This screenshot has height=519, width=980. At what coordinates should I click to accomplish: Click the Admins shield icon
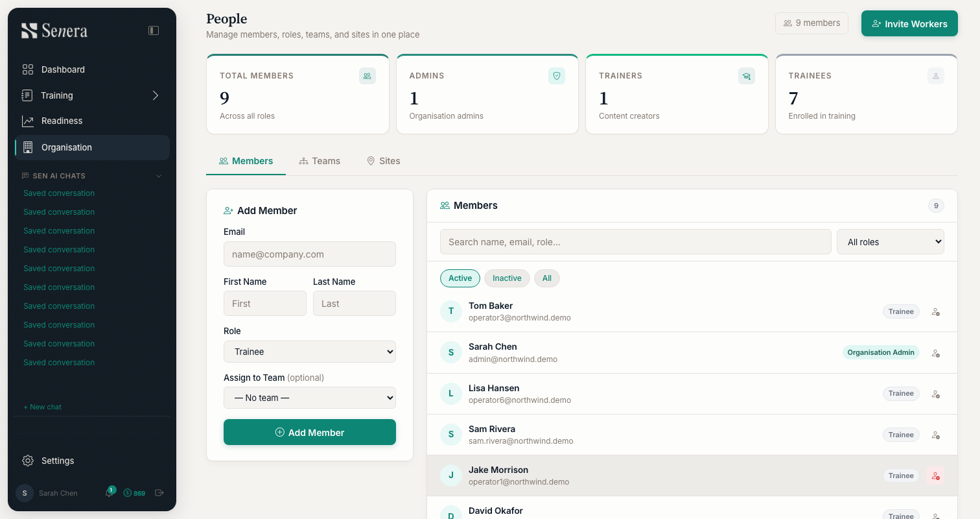tap(557, 76)
